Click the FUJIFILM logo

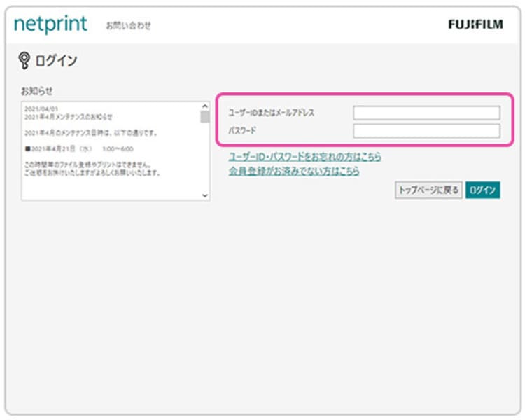point(476,24)
